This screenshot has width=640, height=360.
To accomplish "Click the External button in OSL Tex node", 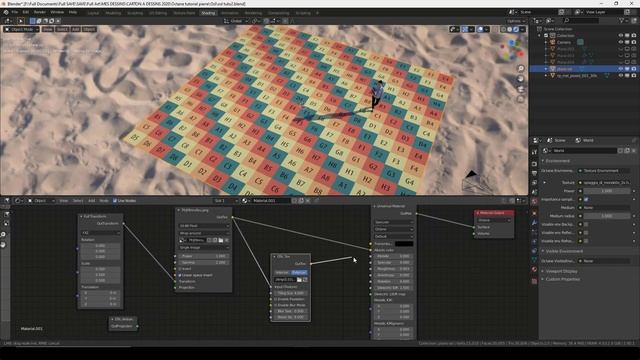I will 299,272.
